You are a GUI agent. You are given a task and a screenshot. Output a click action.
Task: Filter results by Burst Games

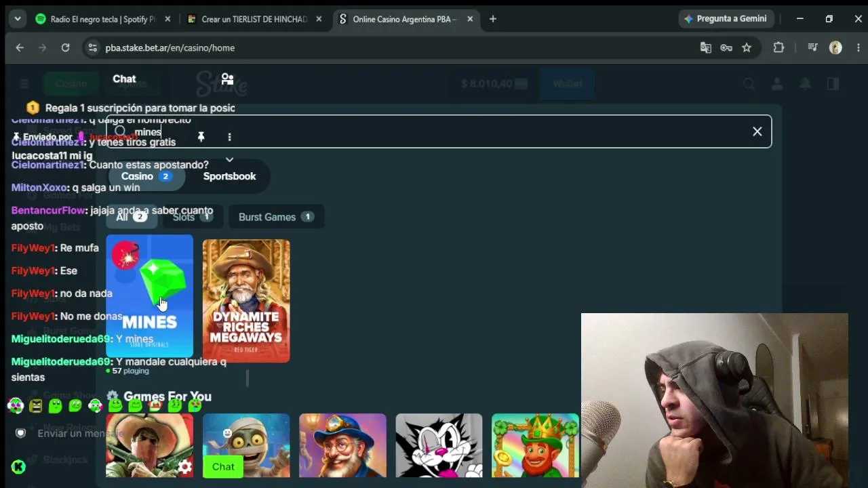coord(276,217)
